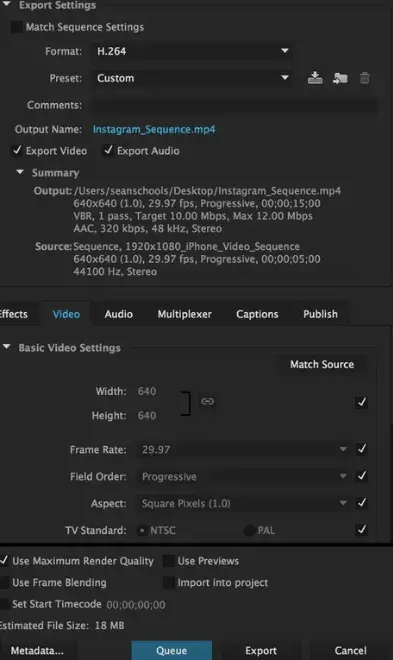Toggle the TV Standard match source checkbox
The width and height of the screenshot is (393, 660).
tap(361, 530)
